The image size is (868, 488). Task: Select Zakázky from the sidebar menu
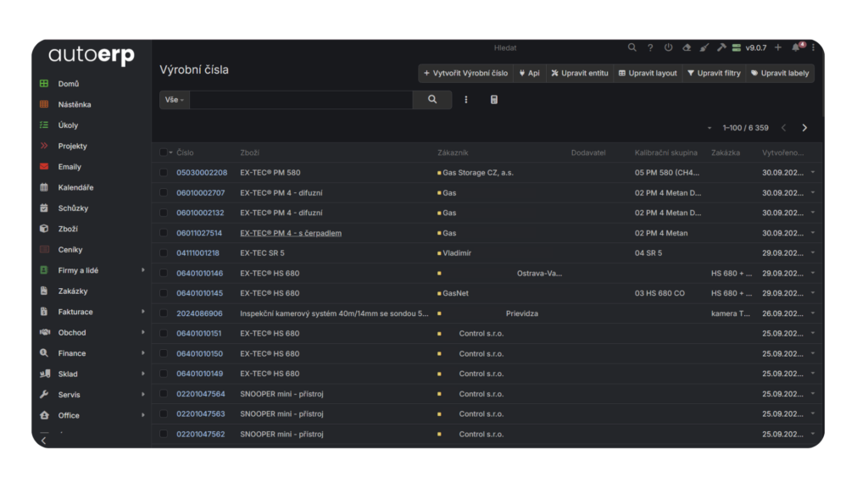(73, 291)
